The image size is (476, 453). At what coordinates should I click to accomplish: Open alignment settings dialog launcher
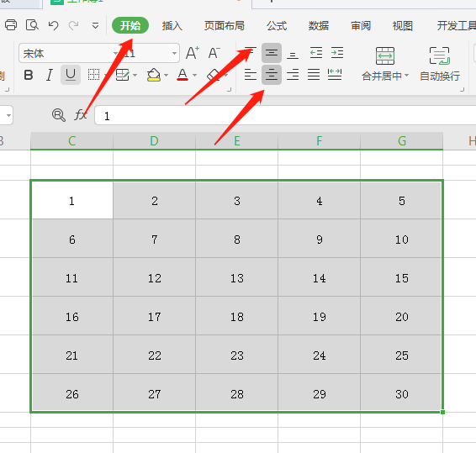coord(462,90)
